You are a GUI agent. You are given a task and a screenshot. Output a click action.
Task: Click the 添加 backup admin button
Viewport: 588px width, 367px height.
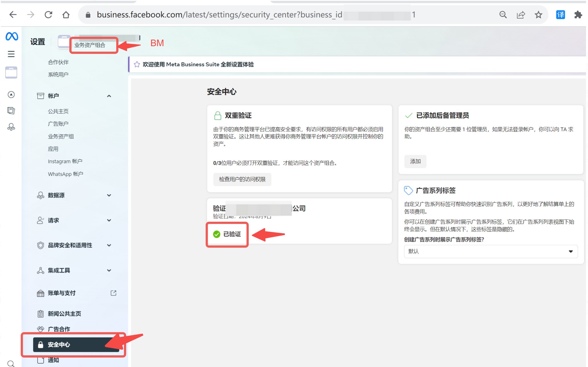(415, 162)
